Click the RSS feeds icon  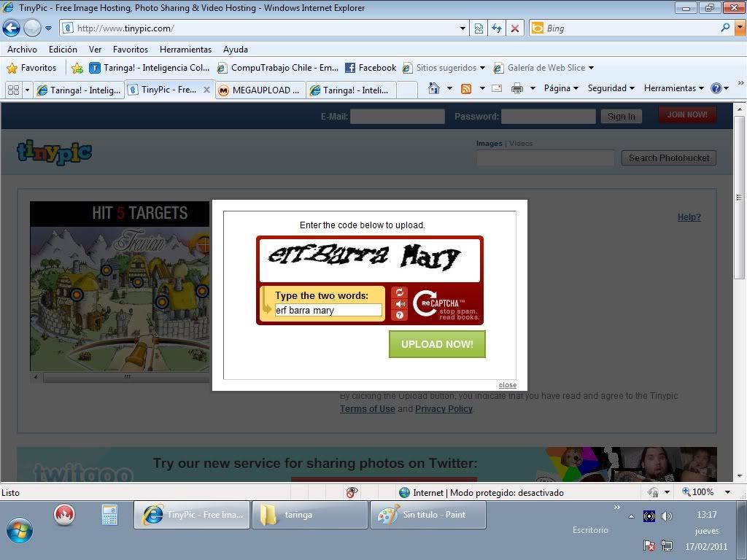point(466,88)
